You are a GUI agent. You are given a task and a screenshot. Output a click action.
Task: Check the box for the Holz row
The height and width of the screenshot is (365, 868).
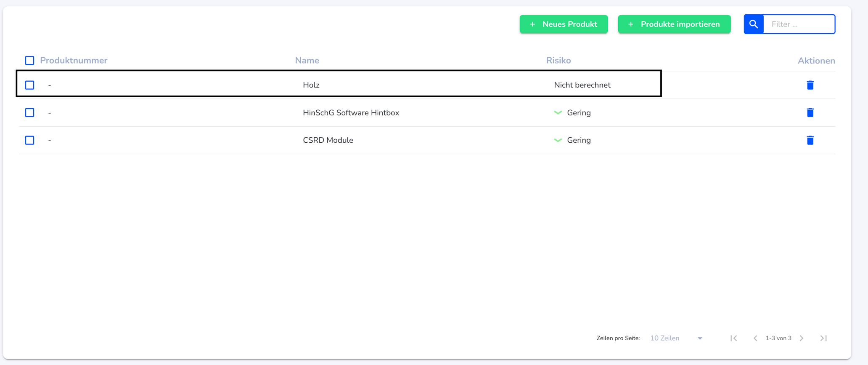pyautogui.click(x=29, y=85)
